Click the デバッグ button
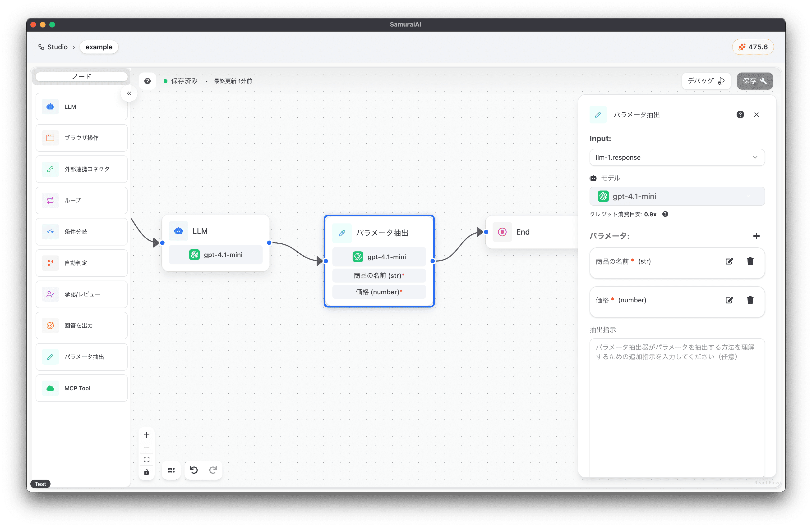812x527 pixels. pos(706,81)
